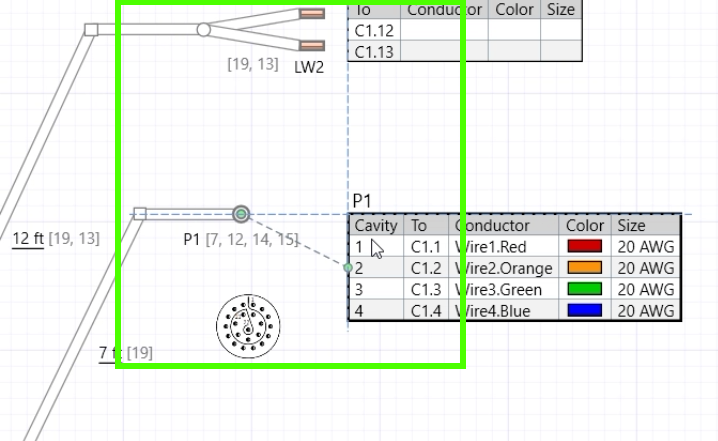Click the Wire1.Red conductor cell
The width and height of the screenshot is (718, 441).
[x=503, y=247]
